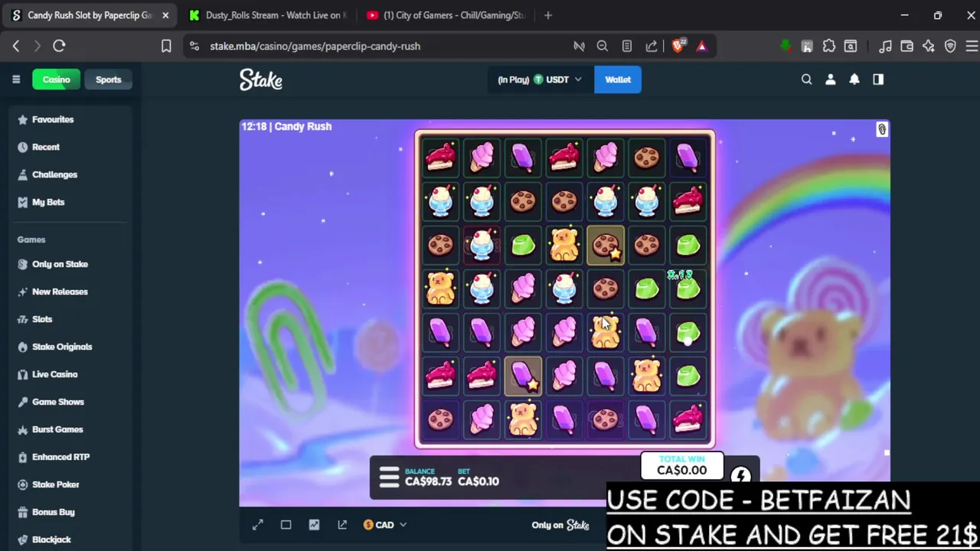Reload the page
The height and width of the screenshot is (551, 980).
[x=59, y=46]
